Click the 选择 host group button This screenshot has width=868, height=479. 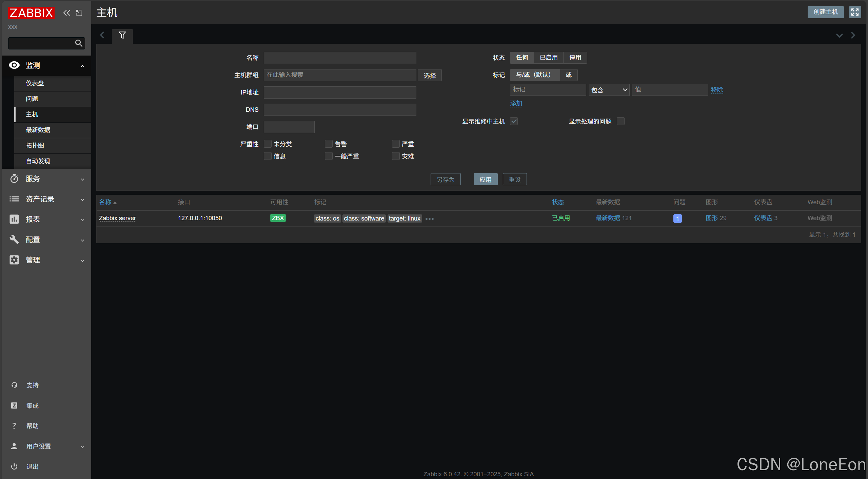pyautogui.click(x=430, y=75)
